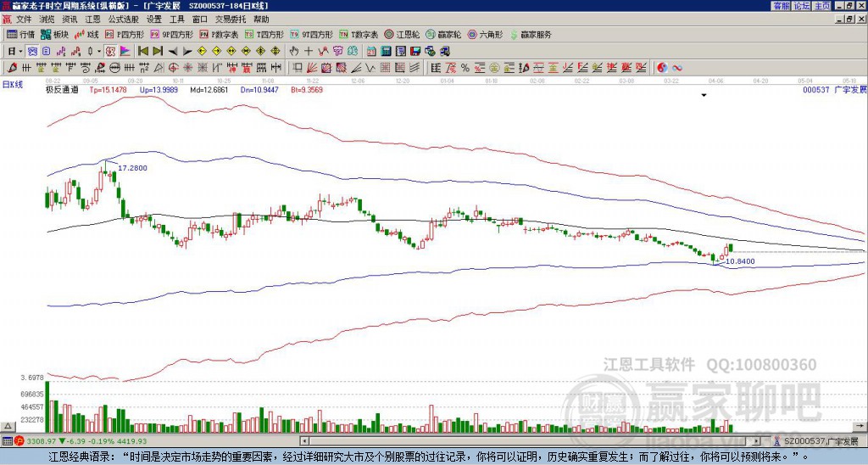Click the small black triangle marker above chart
This screenshot has width=868, height=465.
704,96
